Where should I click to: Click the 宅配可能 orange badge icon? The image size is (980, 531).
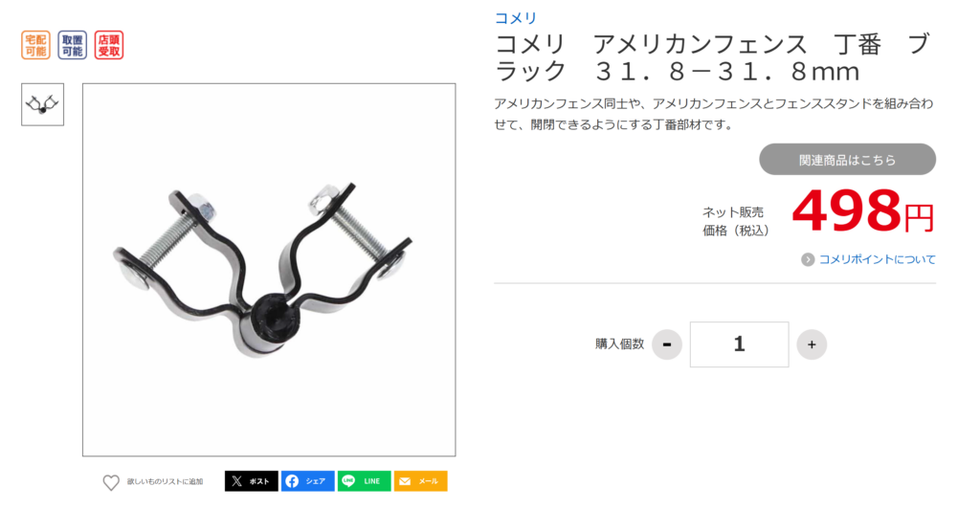(x=35, y=45)
